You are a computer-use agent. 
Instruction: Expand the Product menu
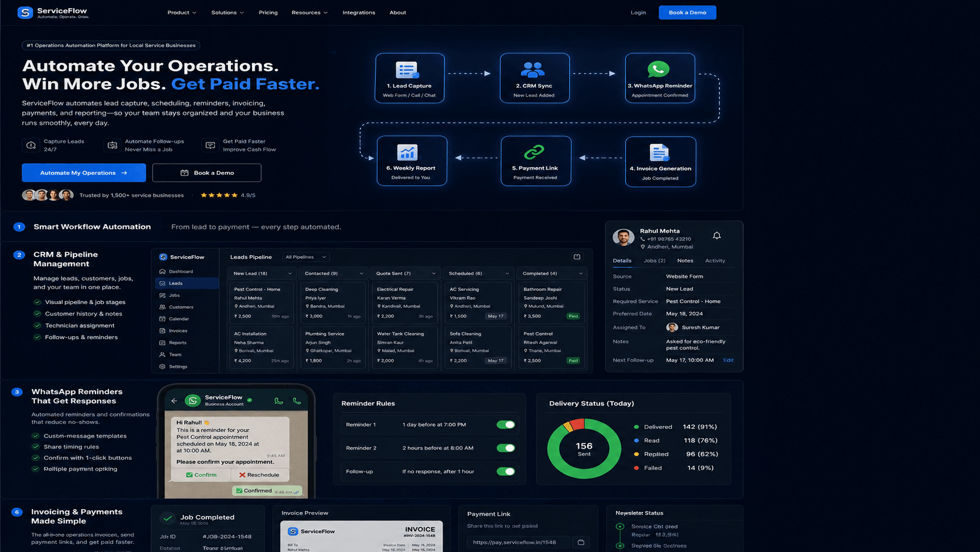click(x=182, y=12)
